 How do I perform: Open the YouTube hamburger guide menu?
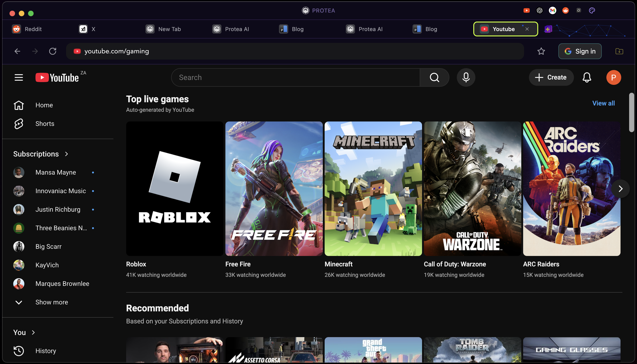coord(19,77)
